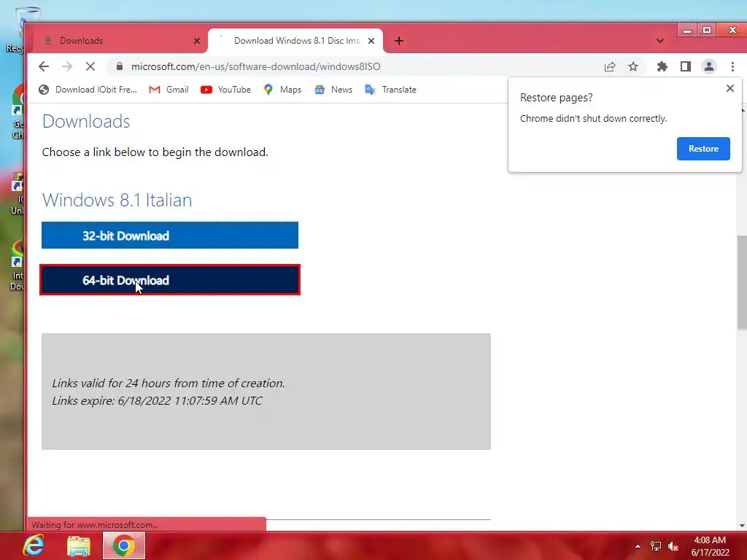This screenshot has width=747, height=560.
Task: Open the YouTube bookmark
Action: [225, 90]
